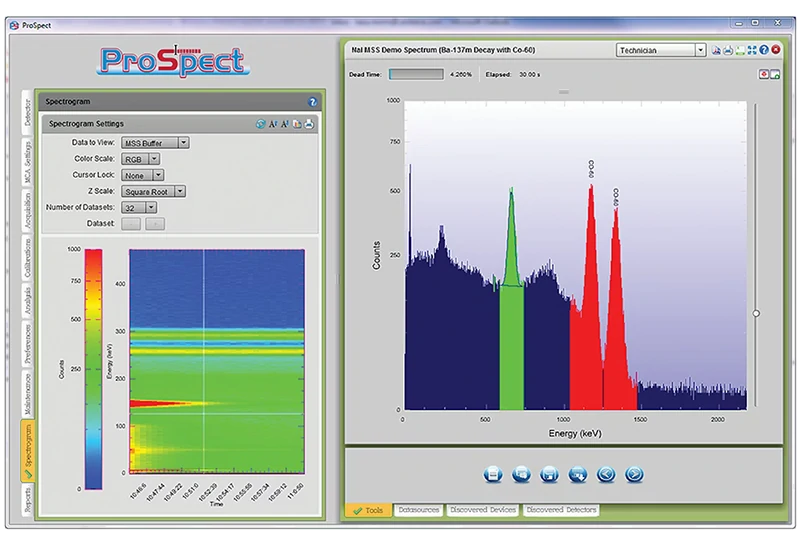Click the second round blue copy-documents button
Viewport: 800px width, 545px height.
point(521,475)
